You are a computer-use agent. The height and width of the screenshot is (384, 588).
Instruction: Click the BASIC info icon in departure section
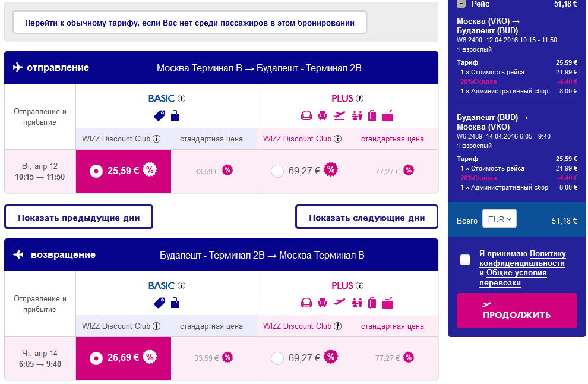point(182,99)
